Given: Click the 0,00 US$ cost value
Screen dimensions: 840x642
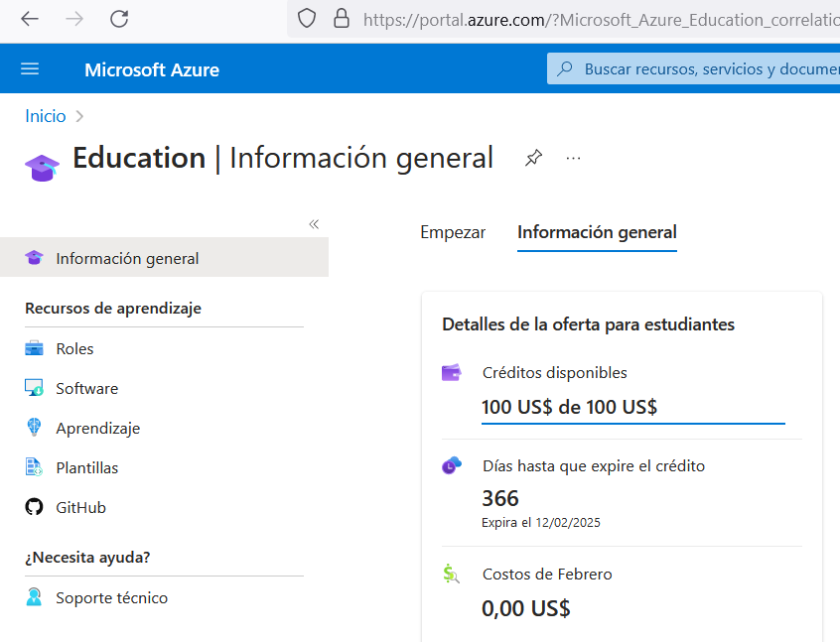Looking at the screenshot, I should [x=526, y=608].
